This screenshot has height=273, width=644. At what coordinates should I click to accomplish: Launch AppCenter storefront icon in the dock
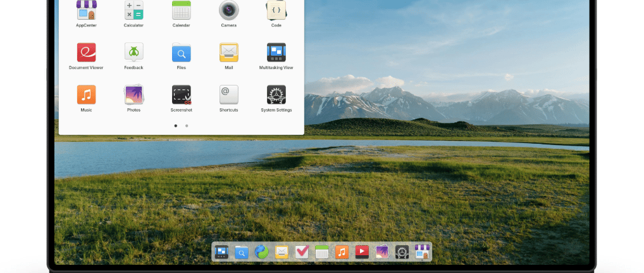[x=422, y=251]
